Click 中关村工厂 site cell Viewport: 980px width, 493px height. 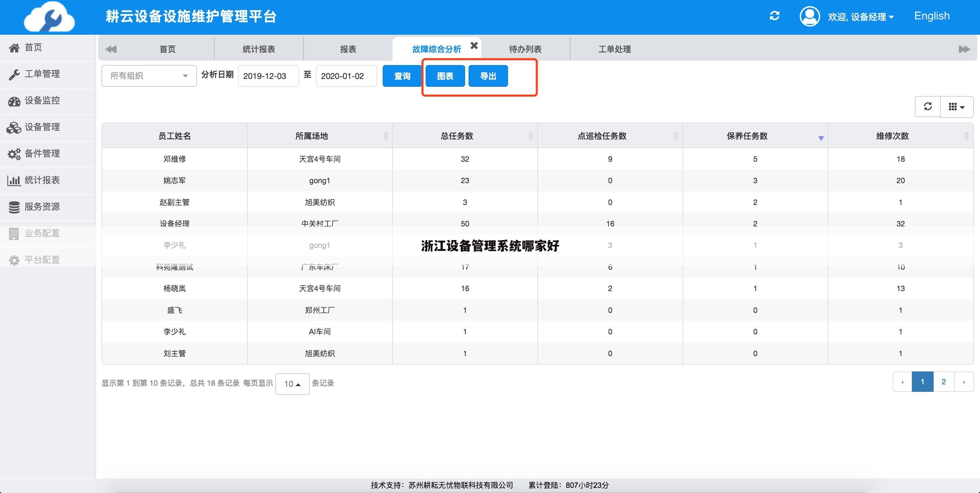320,223
